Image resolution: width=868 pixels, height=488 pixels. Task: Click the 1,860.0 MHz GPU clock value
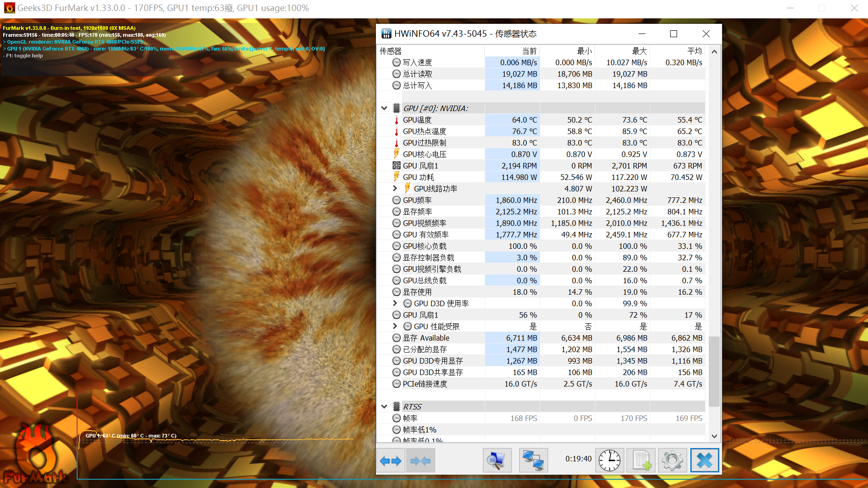pyautogui.click(x=516, y=200)
